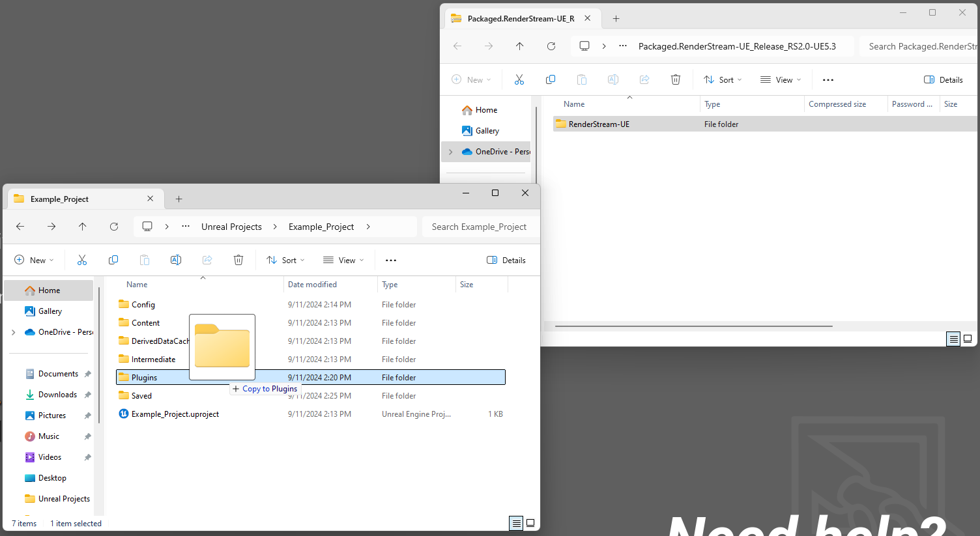Add new tab in Packaged.RenderStream window

(x=616, y=18)
